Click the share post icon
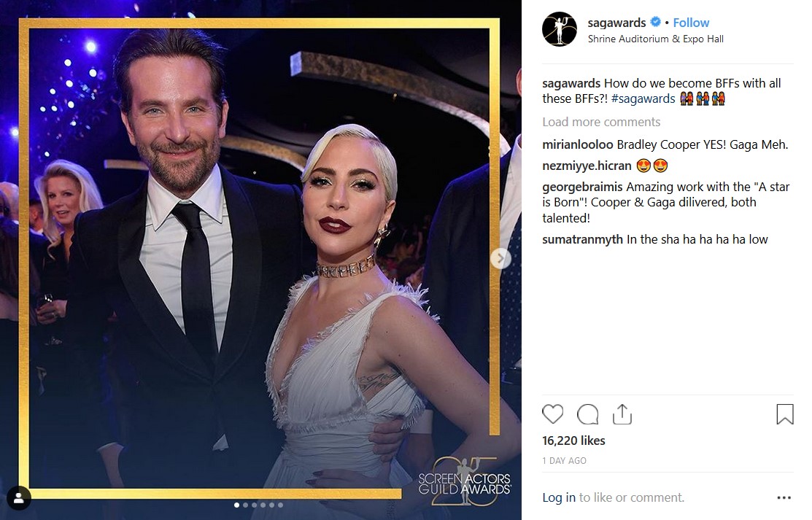 (x=622, y=414)
